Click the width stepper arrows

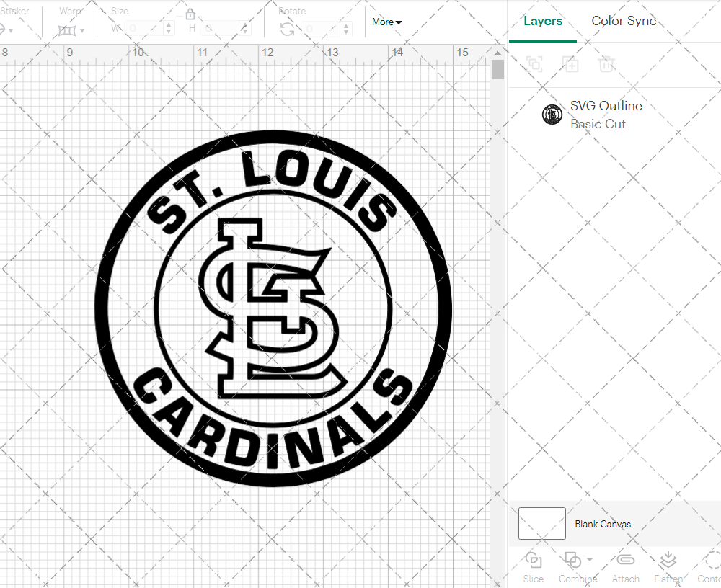pyautogui.click(x=169, y=29)
